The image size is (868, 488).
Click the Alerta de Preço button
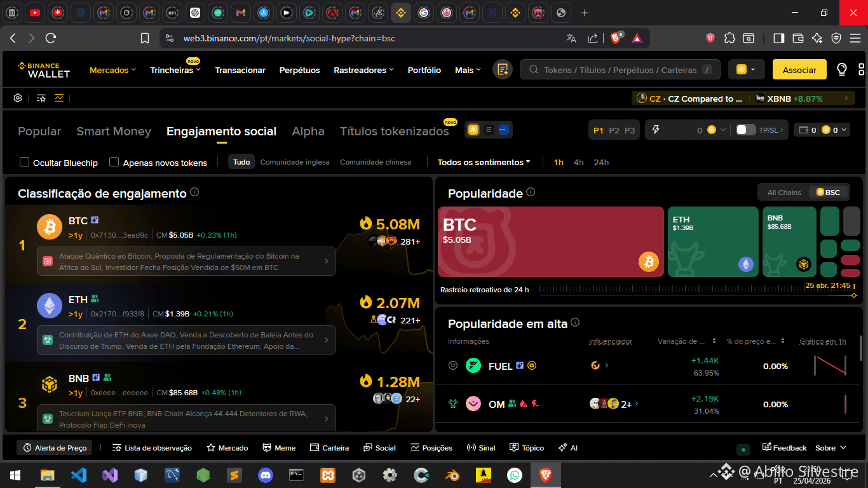coord(55,448)
